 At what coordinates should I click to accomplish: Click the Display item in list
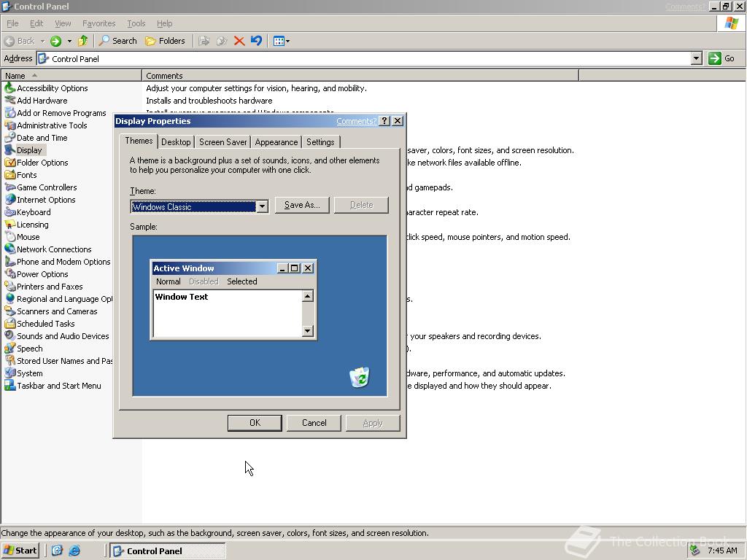coord(25,150)
